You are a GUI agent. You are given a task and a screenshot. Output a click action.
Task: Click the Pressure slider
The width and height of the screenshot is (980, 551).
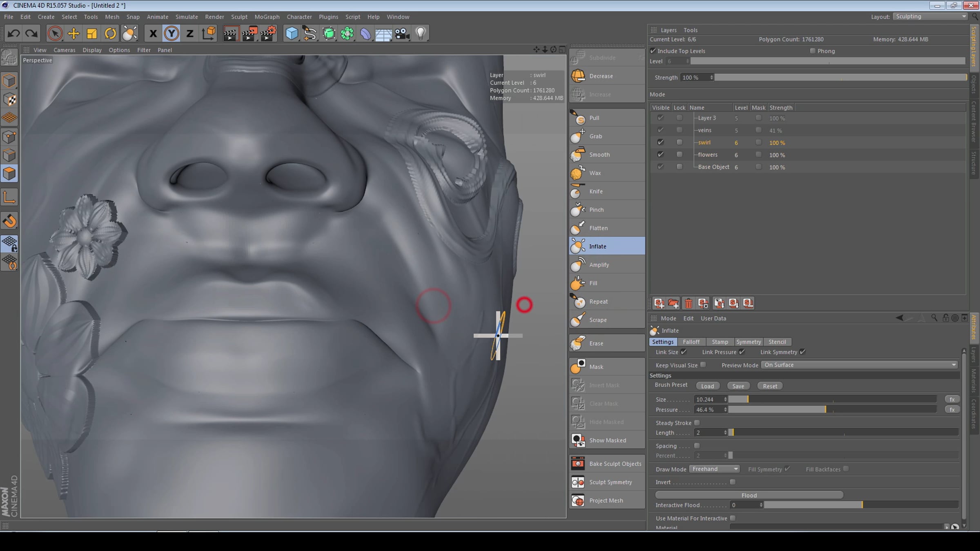click(833, 410)
